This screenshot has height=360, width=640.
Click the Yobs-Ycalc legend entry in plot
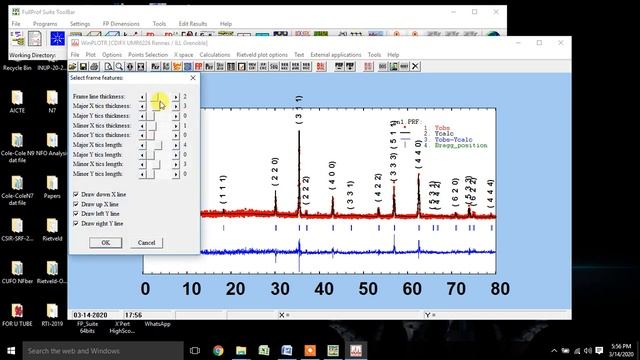click(453, 140)
